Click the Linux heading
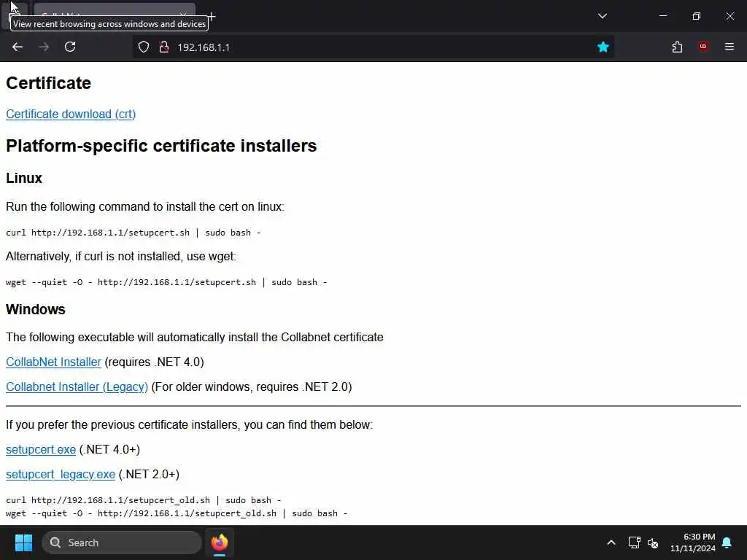This screenshot has width=747, height=560. click(24, 178)
